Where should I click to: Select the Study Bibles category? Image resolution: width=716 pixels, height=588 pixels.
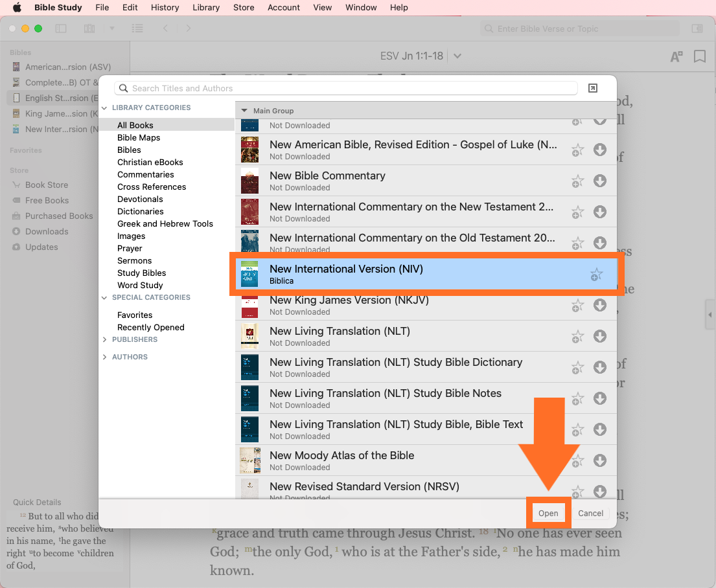click(141, 273)
